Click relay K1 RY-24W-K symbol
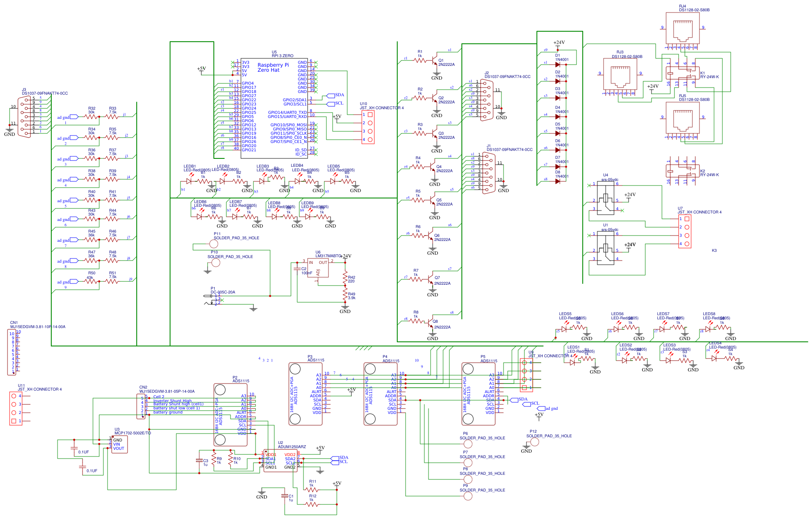This screenshot has height=519, width=812. pyautogui.click(x=682, y=73)
